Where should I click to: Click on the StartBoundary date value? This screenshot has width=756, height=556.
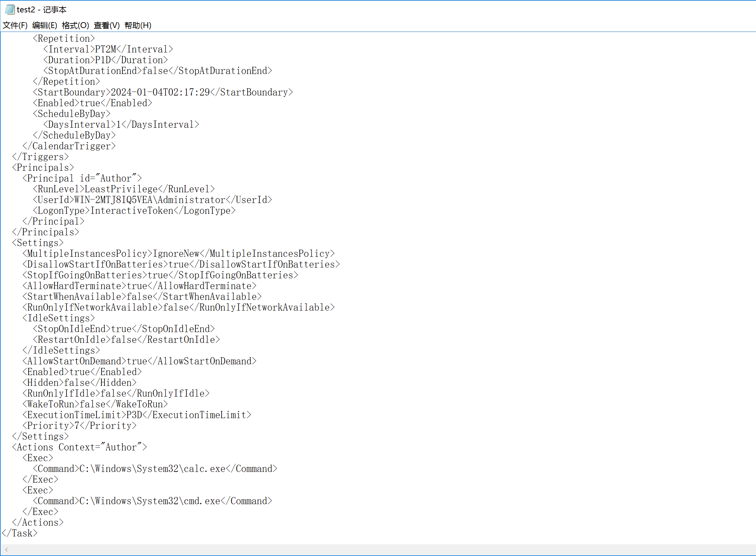point(160,92)
